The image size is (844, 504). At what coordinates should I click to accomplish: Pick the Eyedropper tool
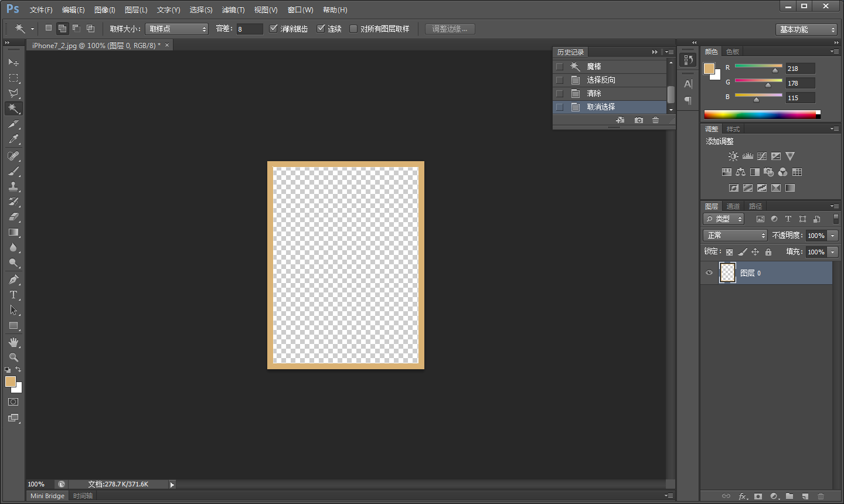pos(13,139)
